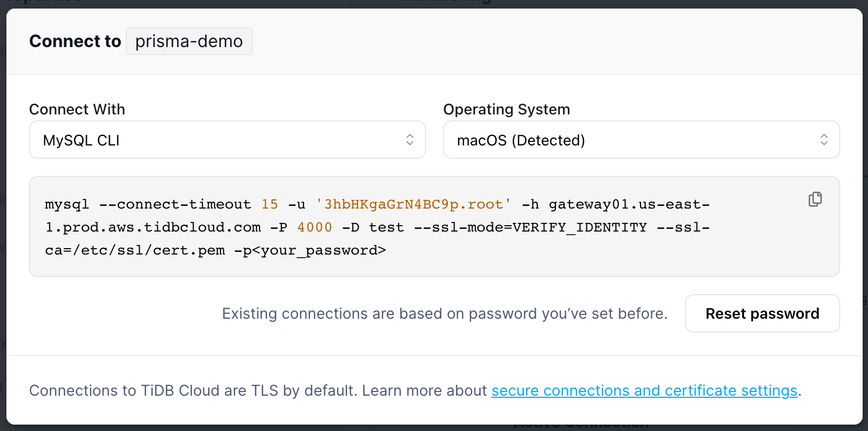Viewport: 868px width, 431px height.
Task: Copy the mysql connection command
Action: (x=815, y=199)
